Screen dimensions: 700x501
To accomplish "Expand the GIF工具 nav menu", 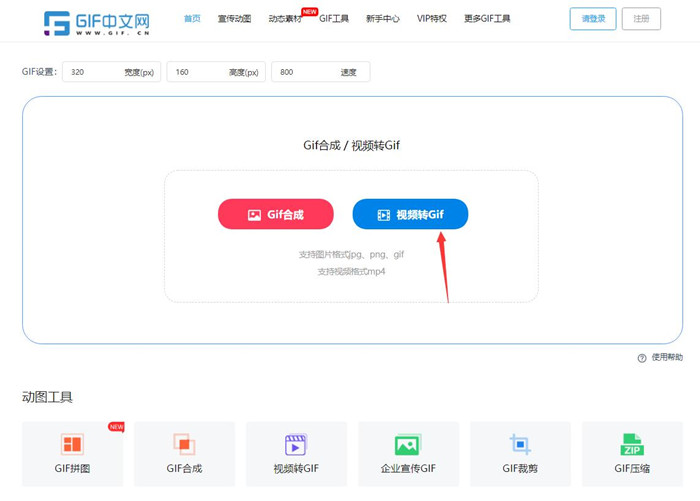I will tap(333, 19).
